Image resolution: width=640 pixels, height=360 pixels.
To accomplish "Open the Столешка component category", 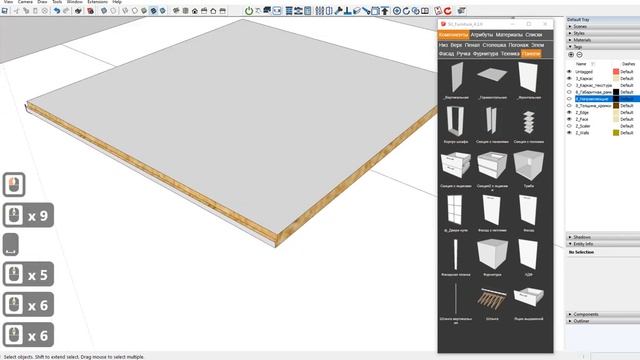I will click(494, 45).
